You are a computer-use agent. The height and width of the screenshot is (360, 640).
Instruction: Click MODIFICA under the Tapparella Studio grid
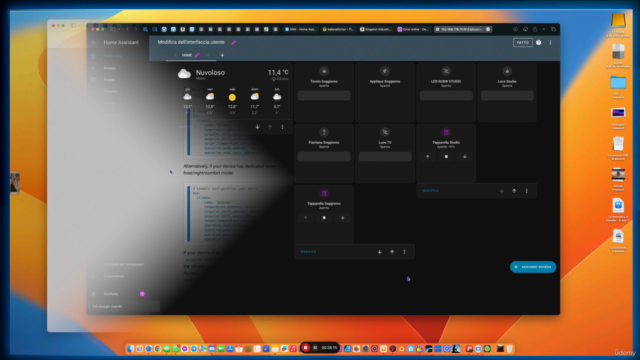pyautogui.click(x=430, y=191)
